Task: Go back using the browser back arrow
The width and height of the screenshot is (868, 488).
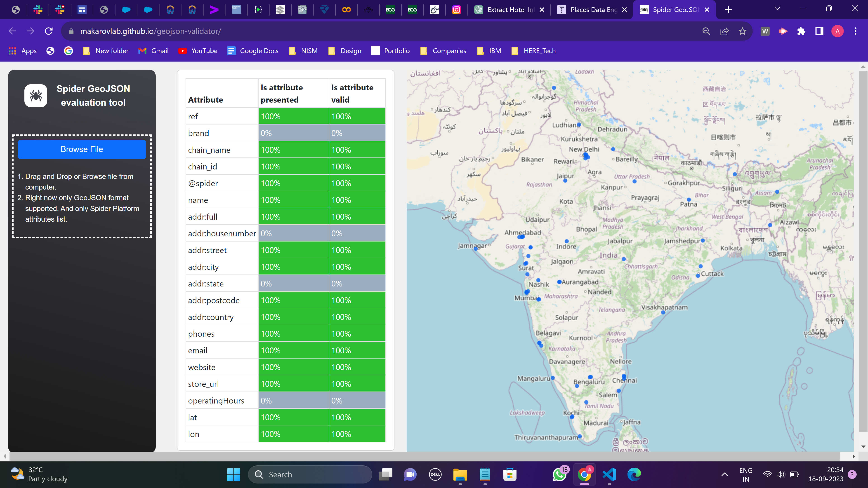Action: [x=12, y=31]
